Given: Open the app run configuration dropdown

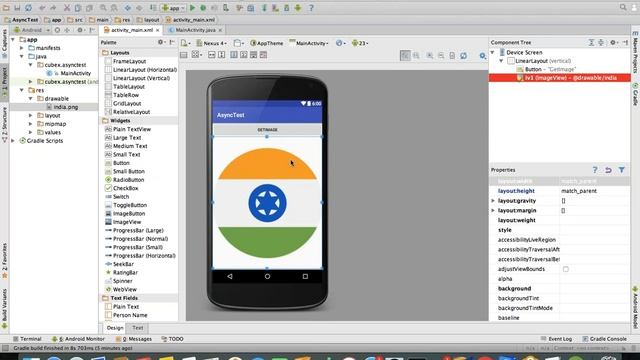Looking at the screenshot, I should tap(173, 8).
